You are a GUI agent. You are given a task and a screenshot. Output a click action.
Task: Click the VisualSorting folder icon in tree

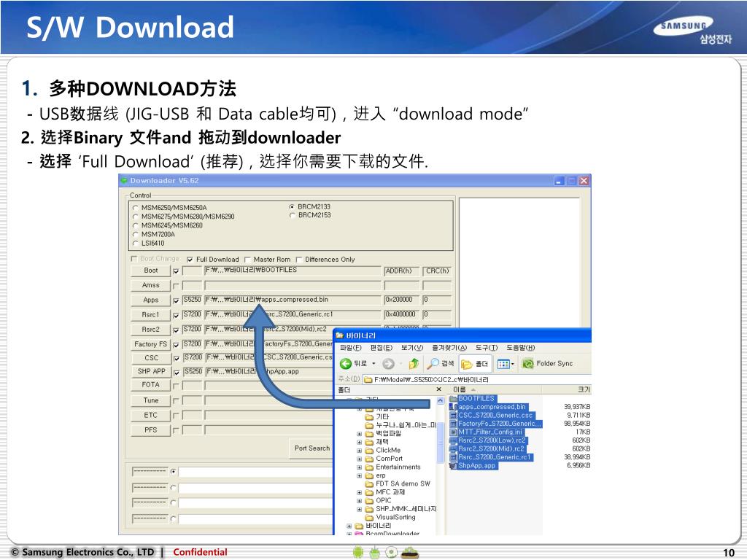(369, 517)
